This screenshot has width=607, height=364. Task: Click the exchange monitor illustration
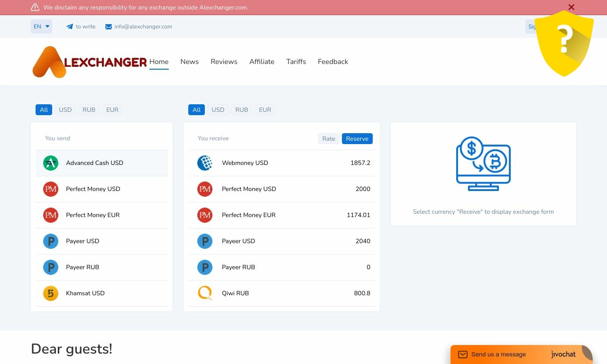(x=483, y=164)
